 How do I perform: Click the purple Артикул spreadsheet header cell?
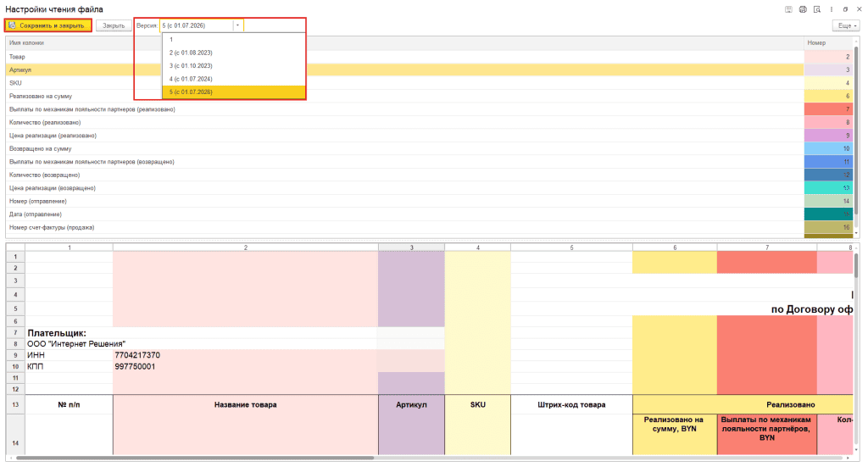pos(411,404)
